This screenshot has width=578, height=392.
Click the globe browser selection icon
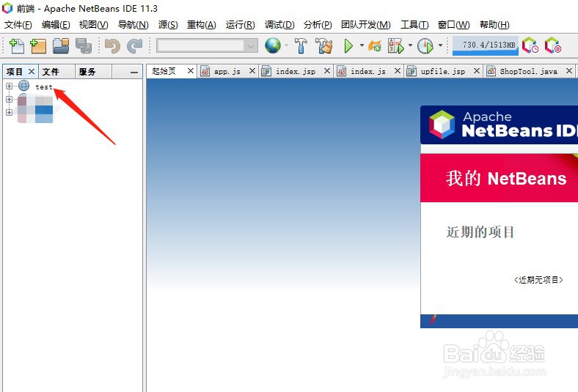(273, 45)
